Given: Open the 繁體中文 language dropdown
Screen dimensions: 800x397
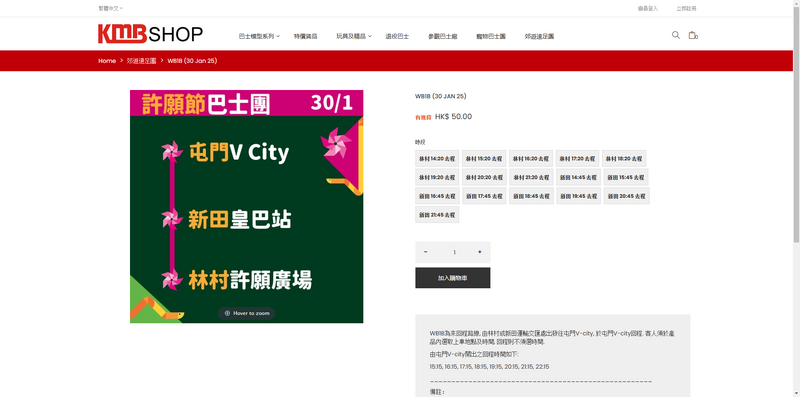Looking at the screenshot, I should (111, 8).
